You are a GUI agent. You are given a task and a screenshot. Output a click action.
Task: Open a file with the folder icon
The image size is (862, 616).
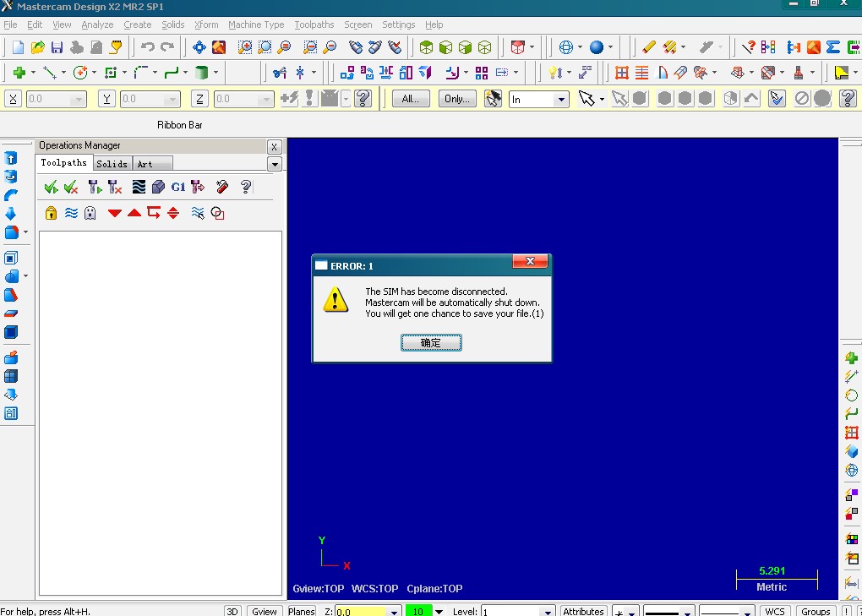pos(37,47)
